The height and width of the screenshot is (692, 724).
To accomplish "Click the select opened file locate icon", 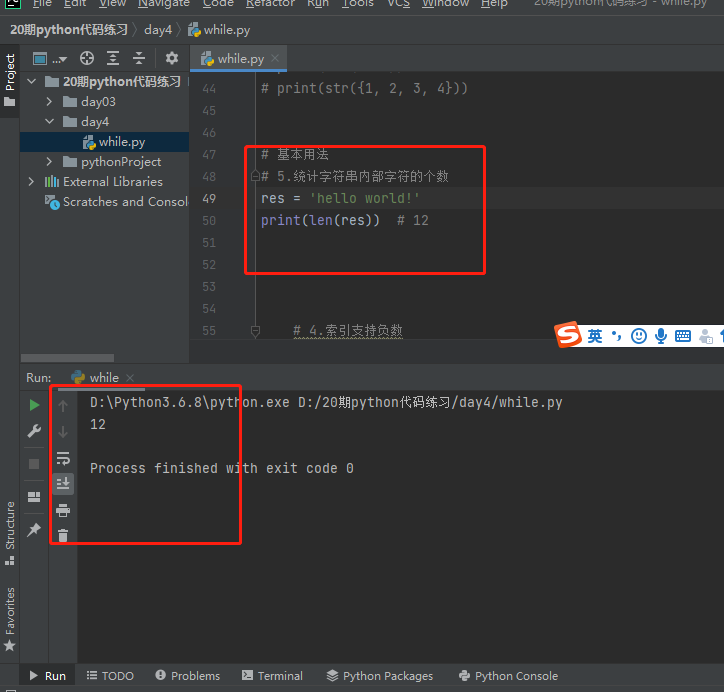I will pyautogui.click(x=87, y=59).
